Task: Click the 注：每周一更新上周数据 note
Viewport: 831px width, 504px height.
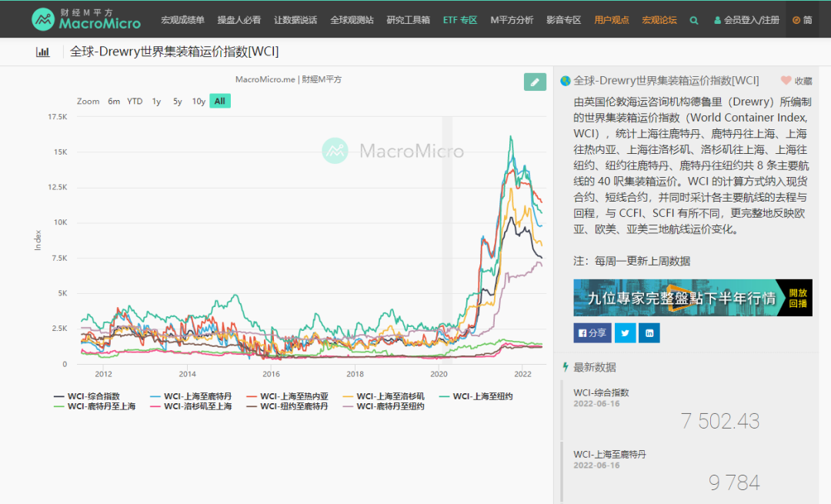Action: [x=632, y=261]
